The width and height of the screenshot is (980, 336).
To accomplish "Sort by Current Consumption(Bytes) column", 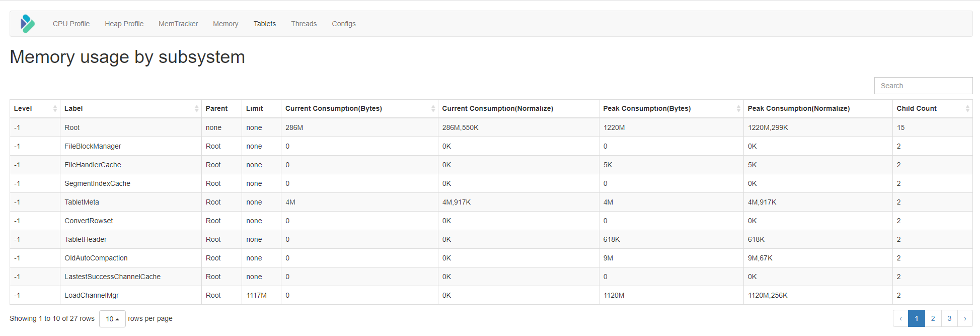I will [359, 109].
